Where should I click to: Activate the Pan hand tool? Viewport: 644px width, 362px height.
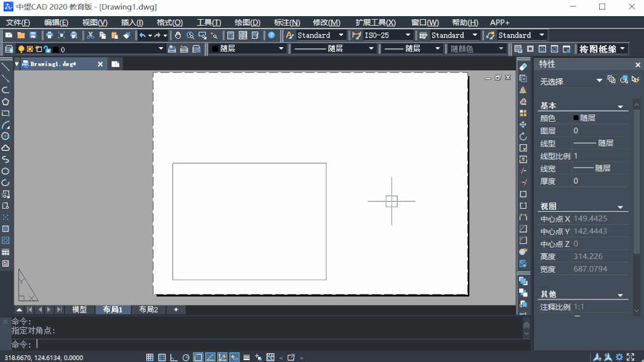178,35
